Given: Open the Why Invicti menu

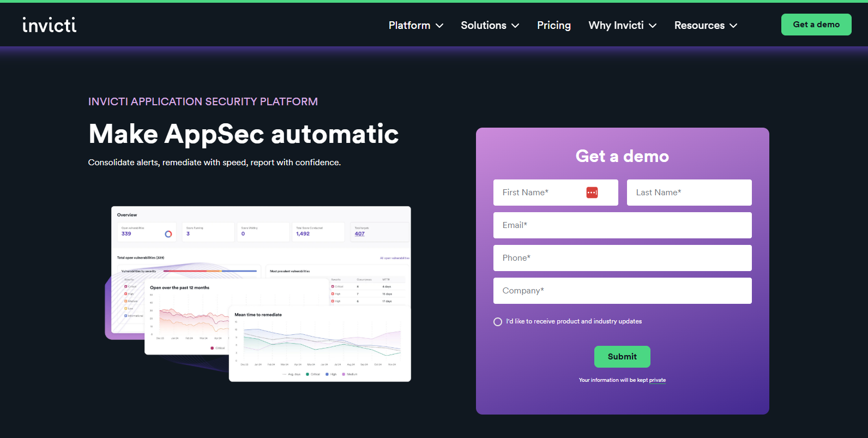Looking at the screenshot, I should coord(622,26).
